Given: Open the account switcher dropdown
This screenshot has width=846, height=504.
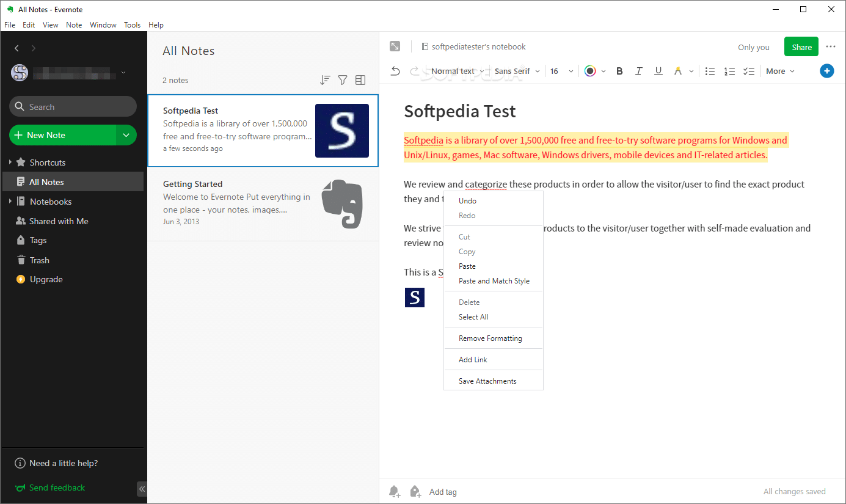Looking at the screenshot, I should click(123, 73).
